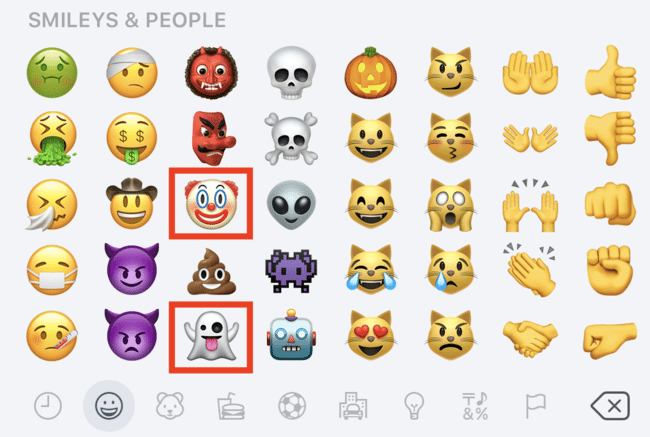Pick the purple space invader emoji

click(291, 270)
